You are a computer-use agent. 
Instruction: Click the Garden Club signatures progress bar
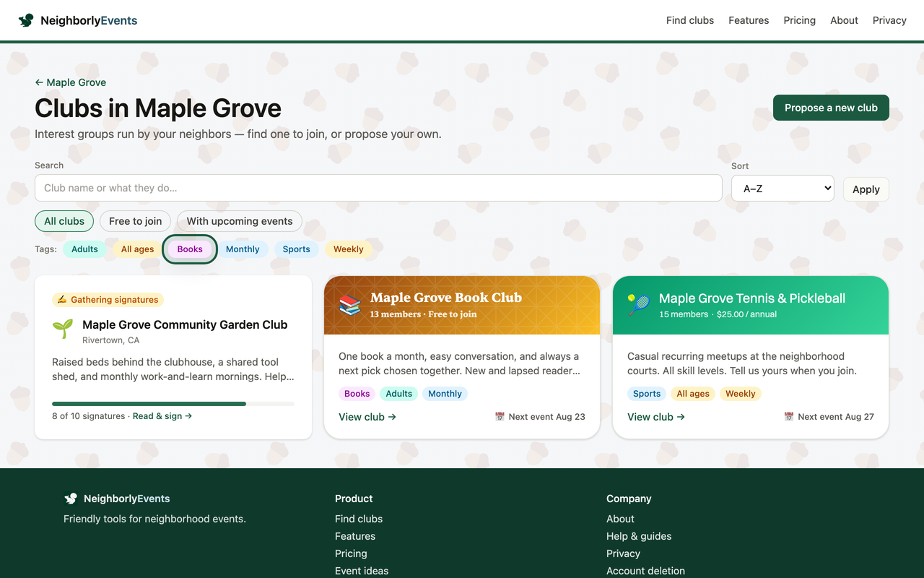pyautogui.click(x=173, y=404)
